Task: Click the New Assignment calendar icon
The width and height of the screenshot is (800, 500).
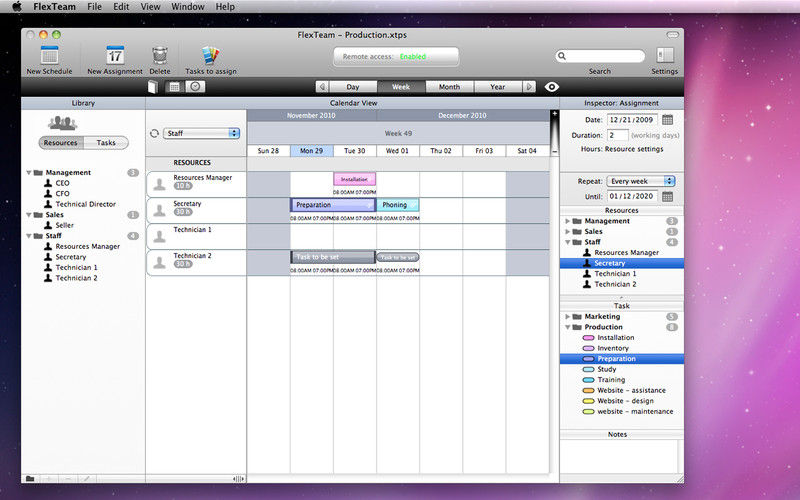Action: click(x=116, y=54)
